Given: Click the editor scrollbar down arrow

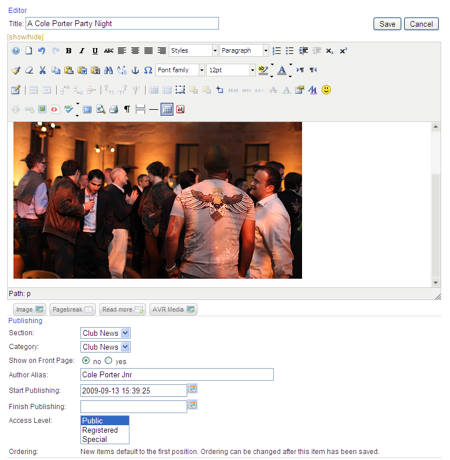Looking at the screenshot, I should [435, 283].
